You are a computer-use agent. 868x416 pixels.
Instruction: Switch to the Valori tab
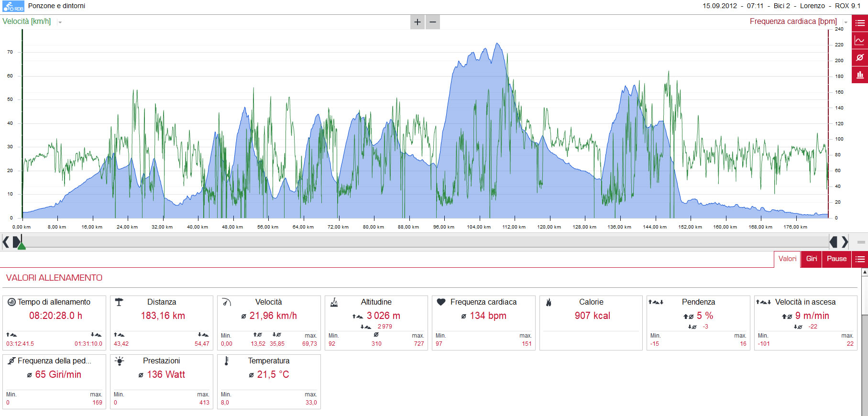787,259
